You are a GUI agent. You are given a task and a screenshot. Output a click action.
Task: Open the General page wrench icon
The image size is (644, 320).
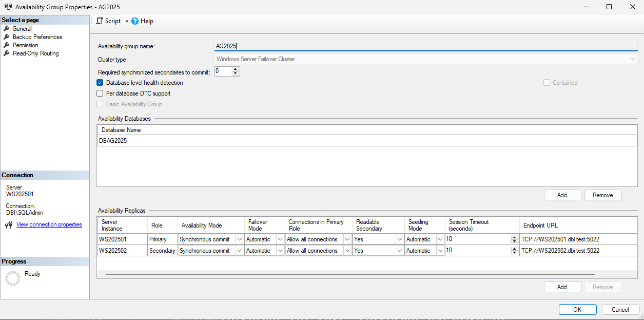click(7, 29)
